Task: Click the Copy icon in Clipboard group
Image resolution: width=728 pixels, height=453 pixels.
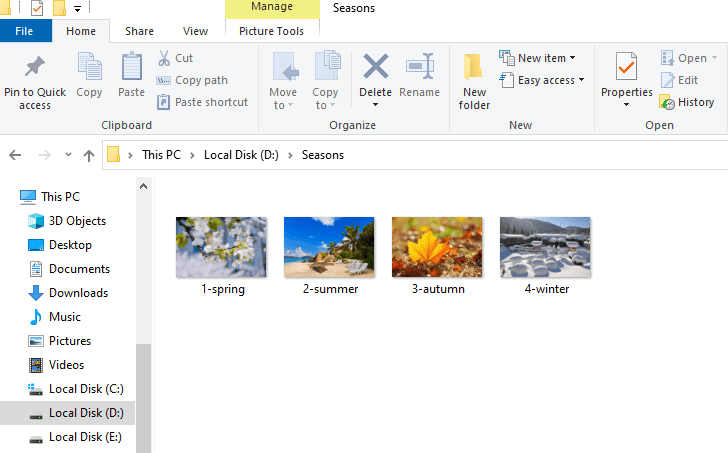Action: [x=89, y=66]
